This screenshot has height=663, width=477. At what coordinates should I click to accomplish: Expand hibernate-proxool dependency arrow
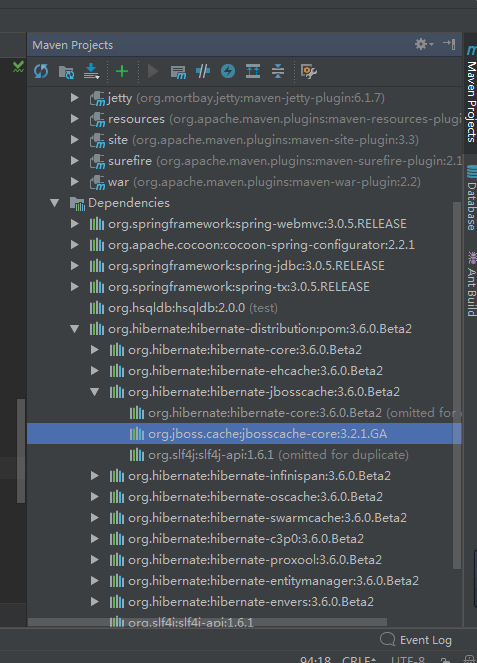pos(95,559)
